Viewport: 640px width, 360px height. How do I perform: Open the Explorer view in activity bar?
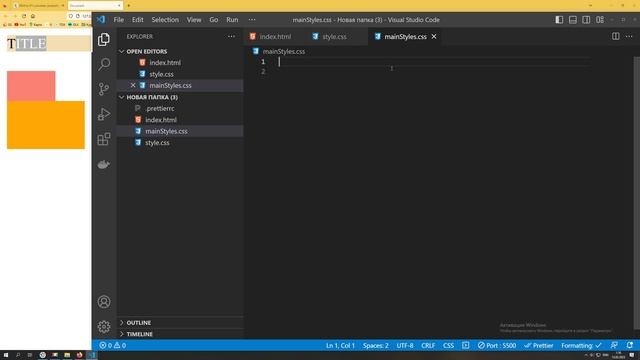(104, 40)
